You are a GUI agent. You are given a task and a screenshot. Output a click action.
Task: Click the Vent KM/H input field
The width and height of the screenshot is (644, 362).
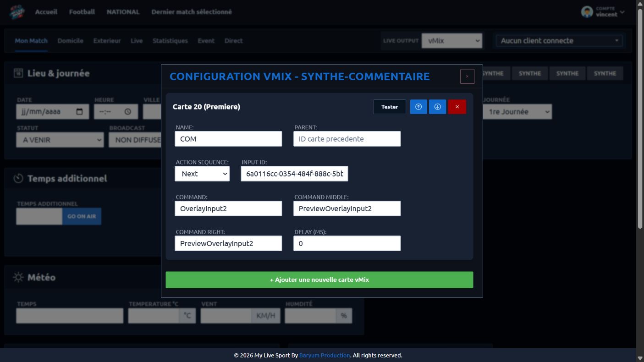coord(226,316)
